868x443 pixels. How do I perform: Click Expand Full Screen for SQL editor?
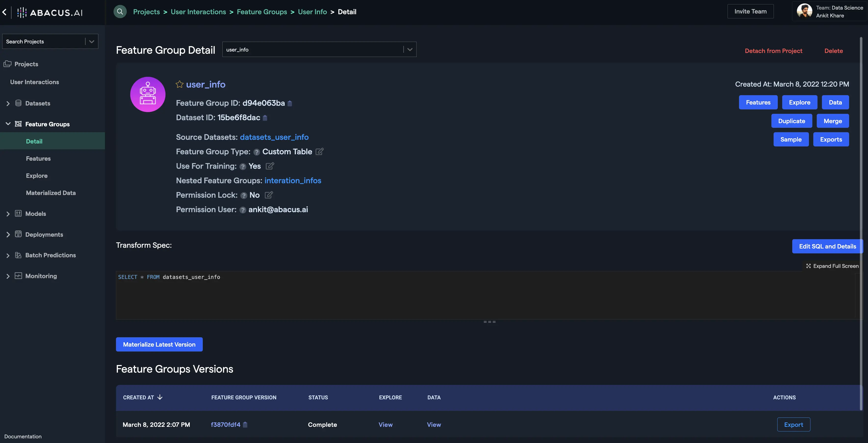point(832,266)
